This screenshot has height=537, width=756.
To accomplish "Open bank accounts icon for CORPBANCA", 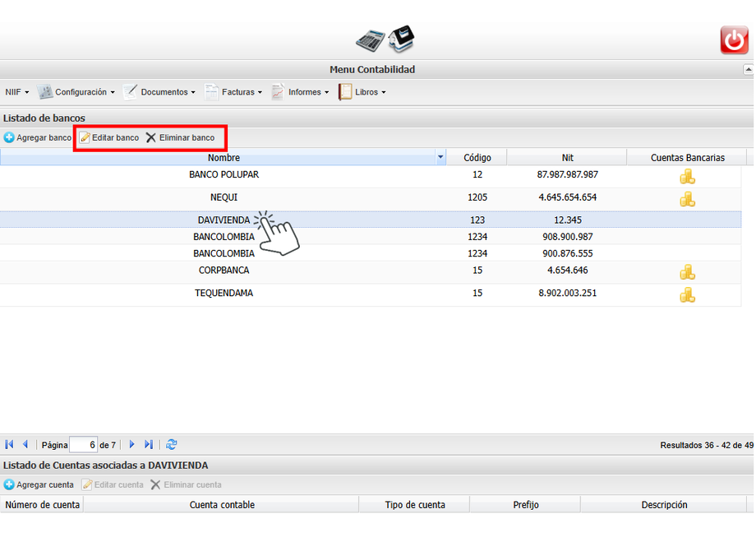I will coord(688,272).
